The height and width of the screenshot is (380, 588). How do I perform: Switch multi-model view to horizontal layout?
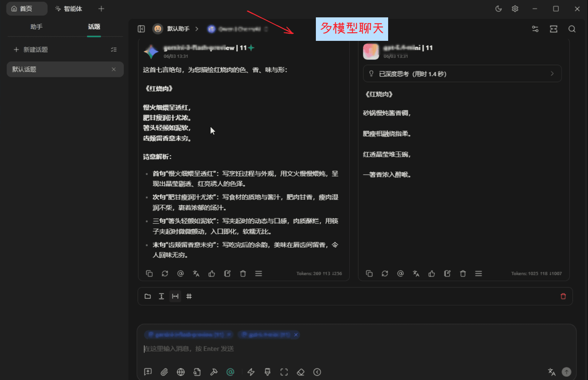[x=175, y=296]
